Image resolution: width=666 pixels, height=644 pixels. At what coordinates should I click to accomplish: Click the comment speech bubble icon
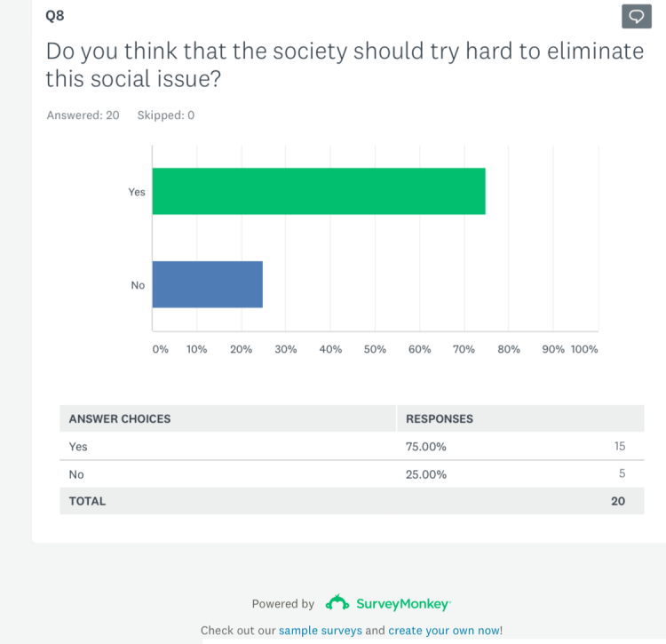(636, 16)
